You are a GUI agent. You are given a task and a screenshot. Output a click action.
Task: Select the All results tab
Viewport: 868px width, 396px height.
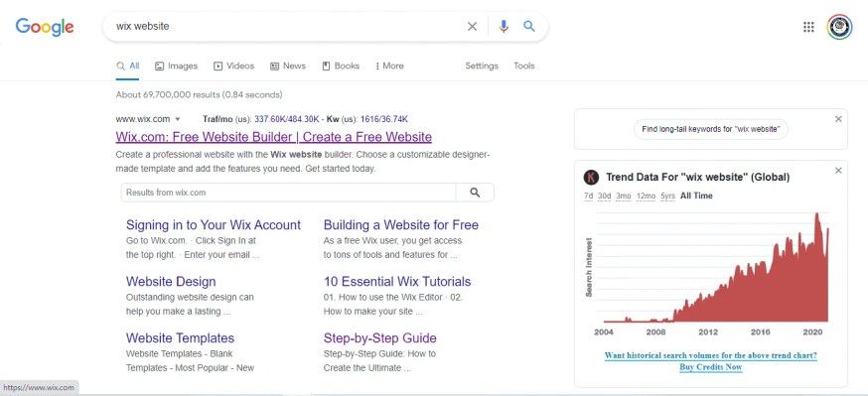tap(128, 66)
